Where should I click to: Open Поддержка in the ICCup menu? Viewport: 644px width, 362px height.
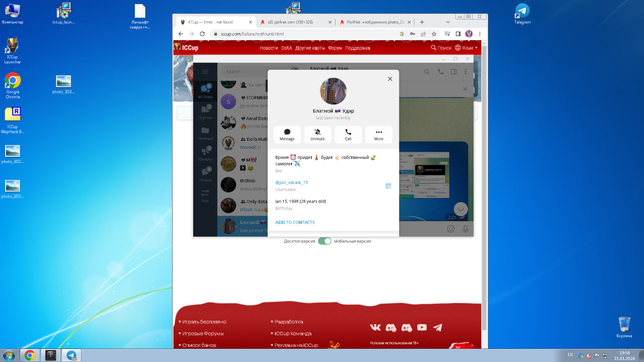(358, 48)
